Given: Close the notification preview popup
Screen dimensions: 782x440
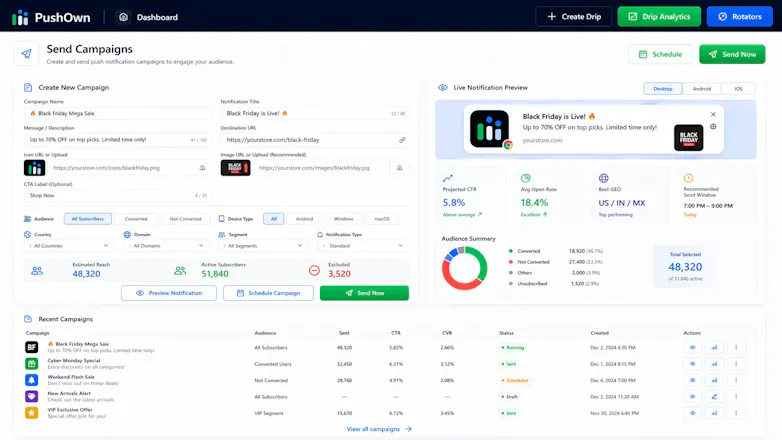Looking at the screenshot, I should tap(713, 114).
